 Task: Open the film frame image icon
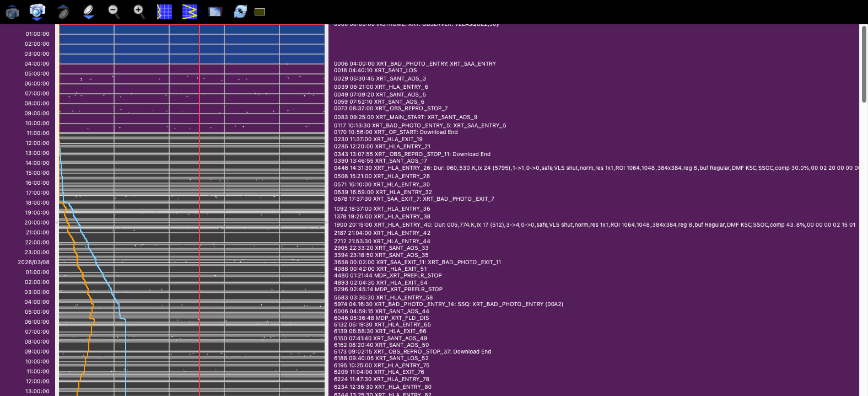215,12
